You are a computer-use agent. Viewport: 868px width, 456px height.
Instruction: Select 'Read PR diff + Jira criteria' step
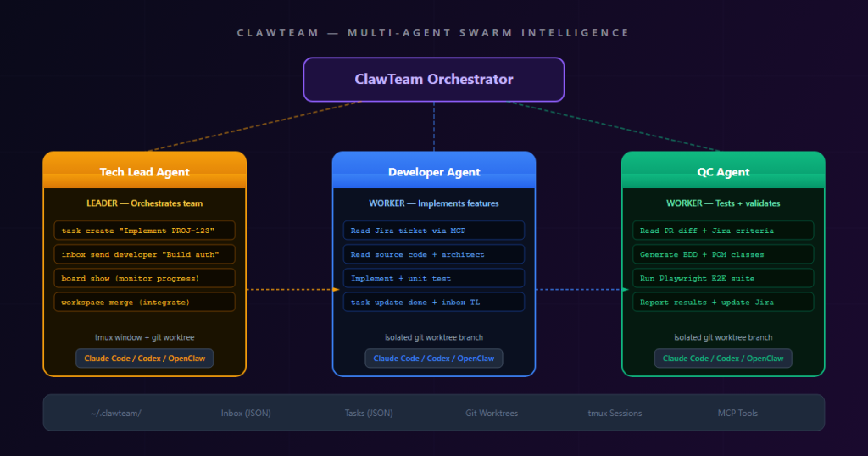tap(723, 231)
